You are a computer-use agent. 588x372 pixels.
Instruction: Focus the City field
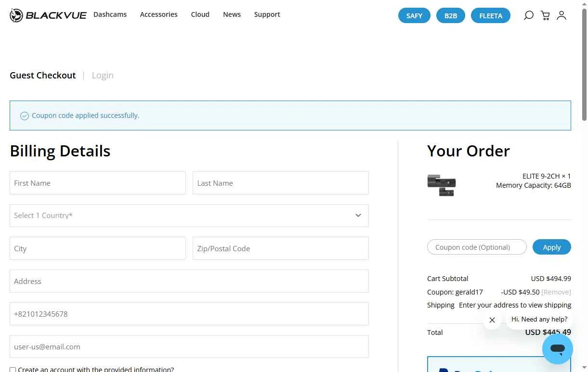98,248
